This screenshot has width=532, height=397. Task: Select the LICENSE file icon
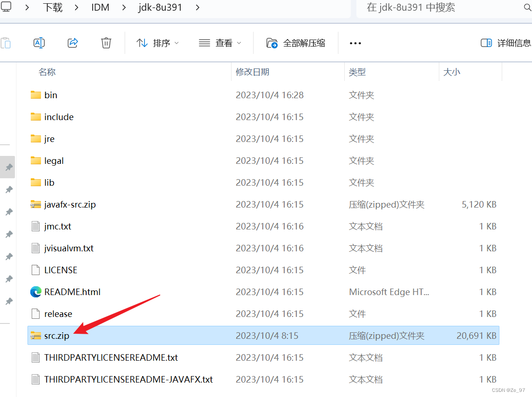click(35, 270)
